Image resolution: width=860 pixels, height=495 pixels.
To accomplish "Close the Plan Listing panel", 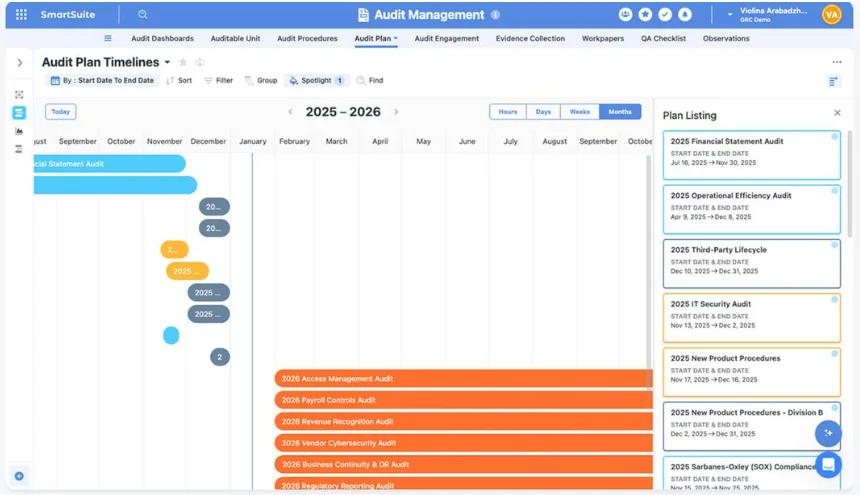I will pos(837,113).
